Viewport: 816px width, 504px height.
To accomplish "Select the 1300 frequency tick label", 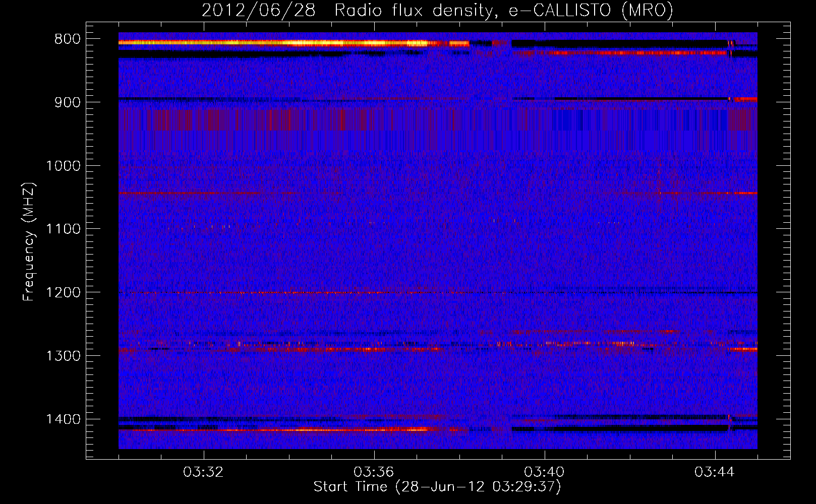I will tap(63, 356).
